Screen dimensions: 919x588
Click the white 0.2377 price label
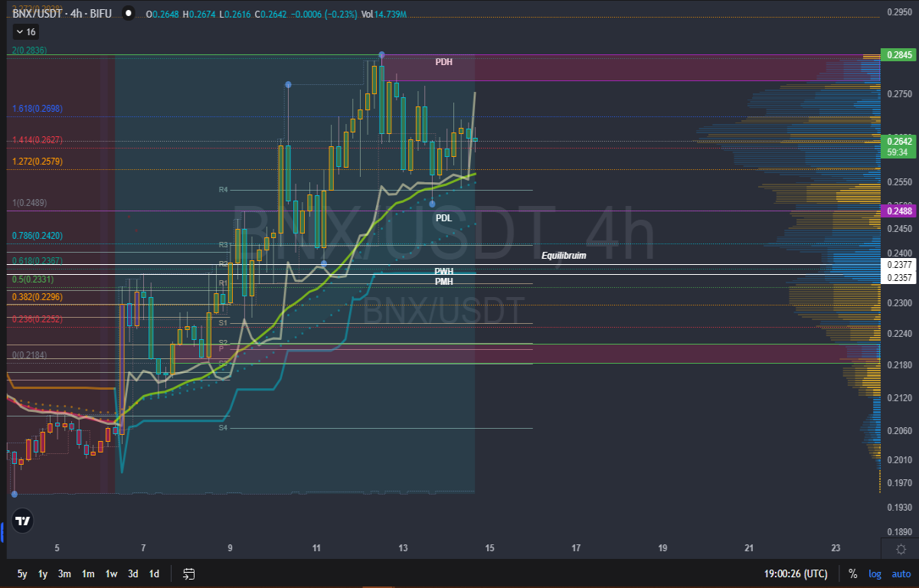pyautogui.click(x=899, y=265)
